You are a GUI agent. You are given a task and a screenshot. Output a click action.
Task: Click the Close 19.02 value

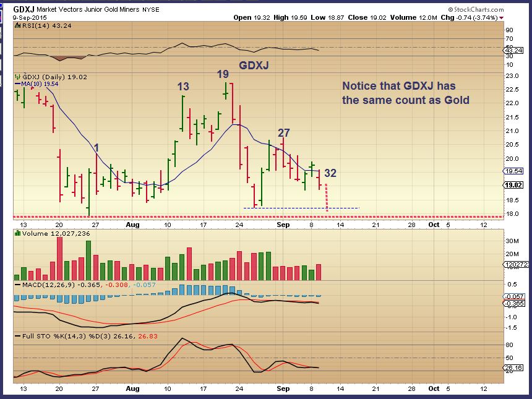[367, 18]
